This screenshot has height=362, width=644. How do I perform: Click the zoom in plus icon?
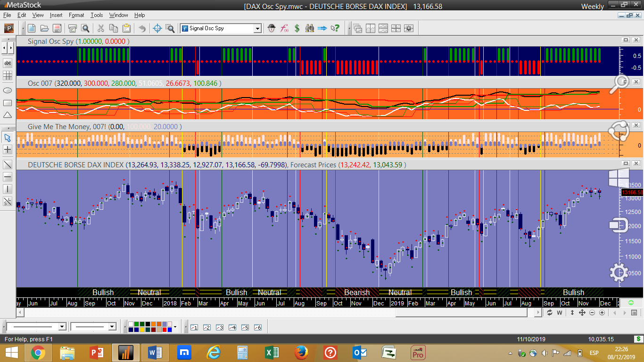pos(602,313)
